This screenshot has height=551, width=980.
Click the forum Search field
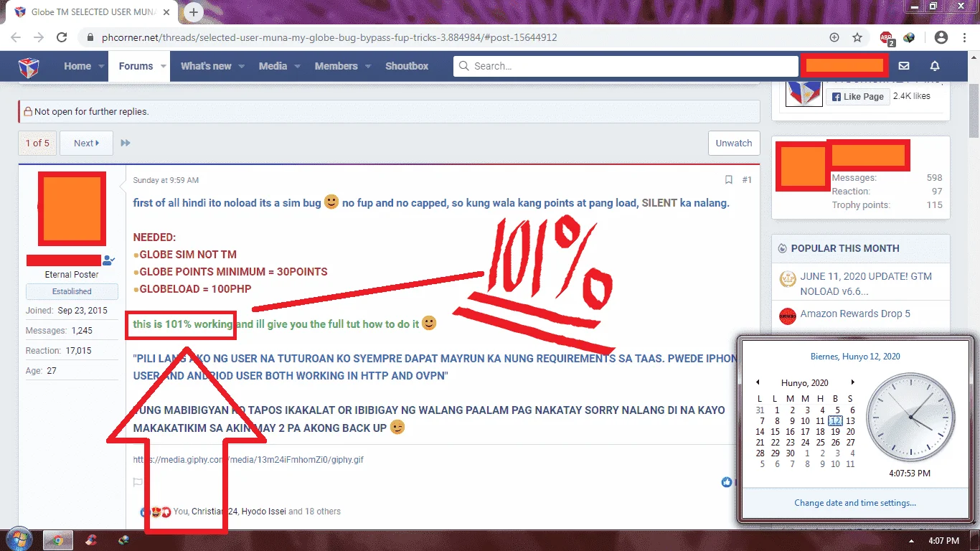(x=626, y=66)
